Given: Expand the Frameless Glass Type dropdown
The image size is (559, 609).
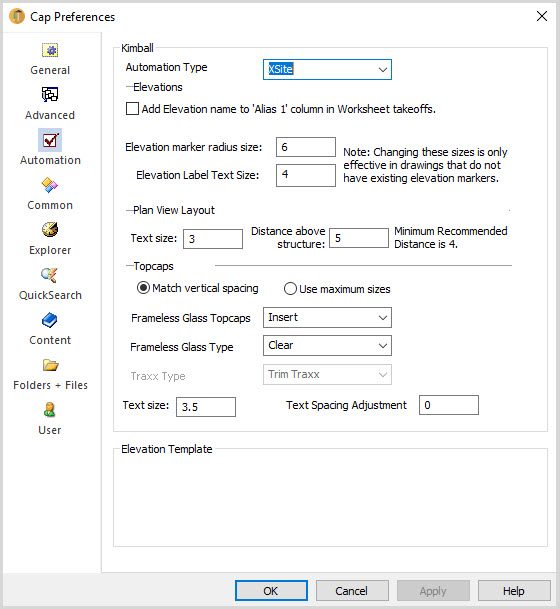Looking at the screenshot, I should pyautogui.click(x=327, y=346).
